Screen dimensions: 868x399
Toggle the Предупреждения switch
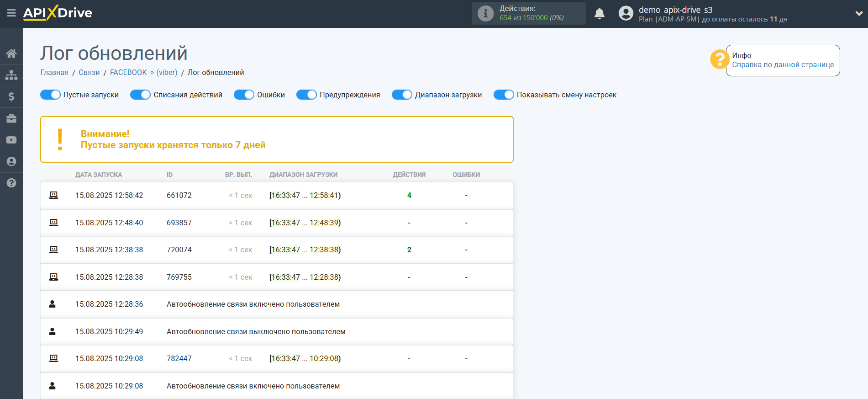[x=306, y=95]
